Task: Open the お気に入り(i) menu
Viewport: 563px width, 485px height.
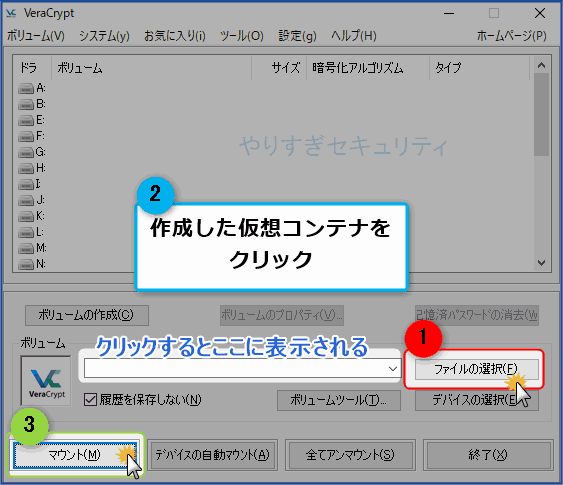Action: 175,36
